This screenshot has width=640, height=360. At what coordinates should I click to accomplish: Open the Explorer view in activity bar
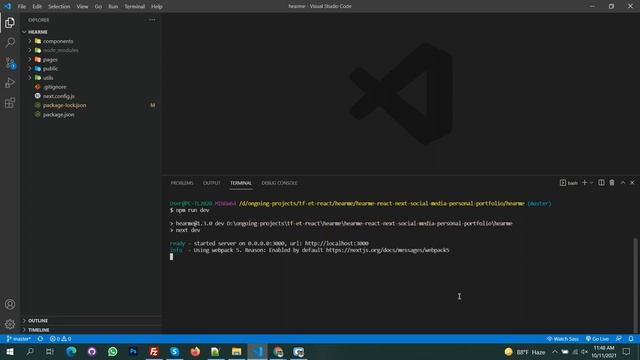pyautogui.click(x=10, y=23)
